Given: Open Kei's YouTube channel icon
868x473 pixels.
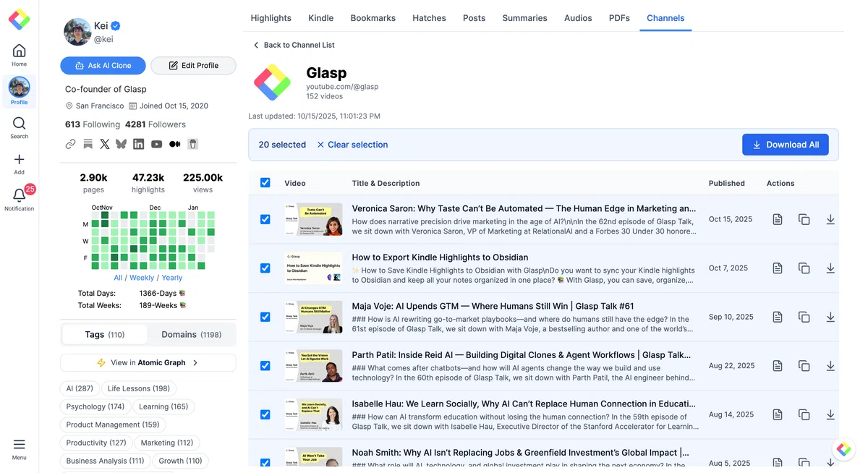Looking at the screenshot, I should point(156,144).
